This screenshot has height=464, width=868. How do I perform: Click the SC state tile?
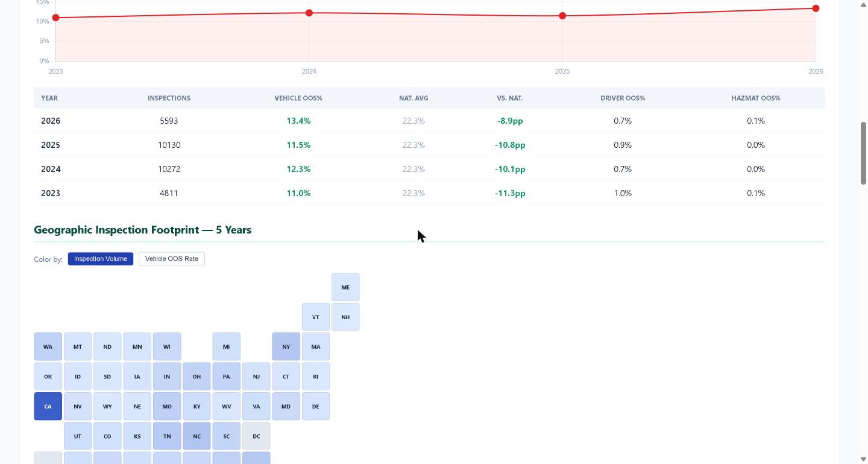point(226,436)
